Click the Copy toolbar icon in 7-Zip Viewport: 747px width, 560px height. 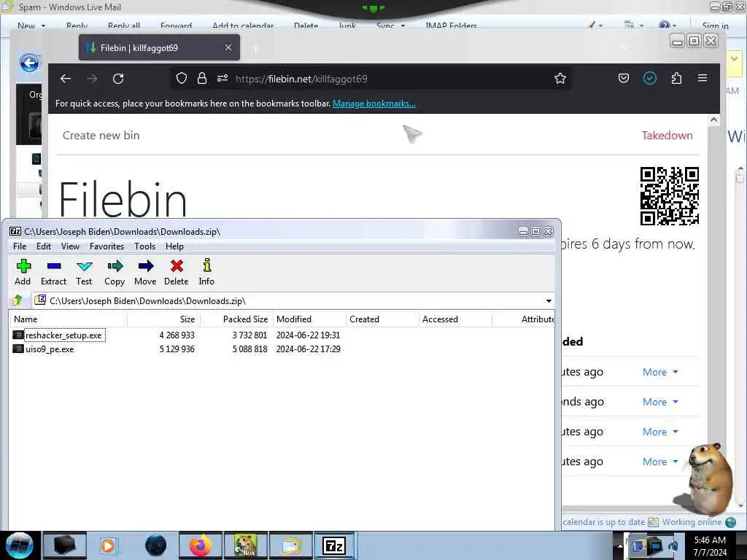115,272
